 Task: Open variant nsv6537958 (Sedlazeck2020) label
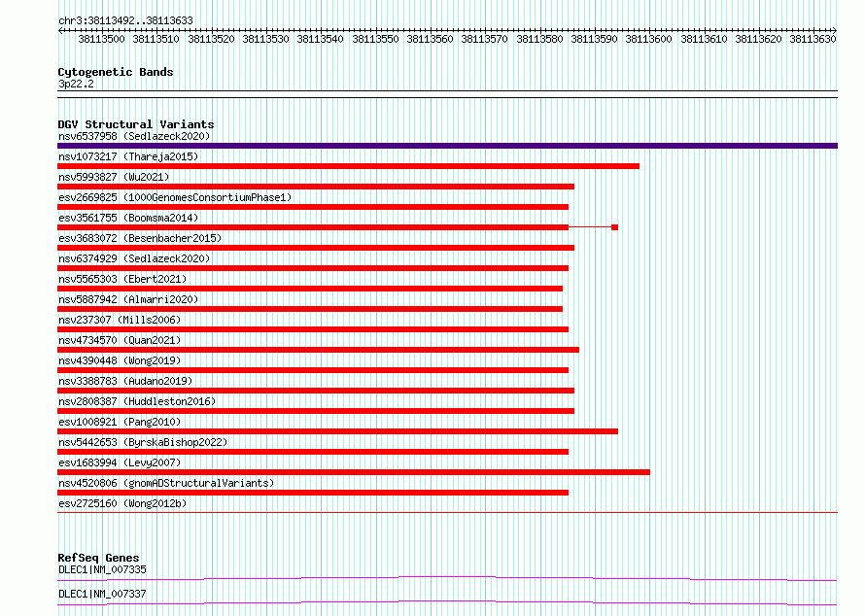[x=134, y=136]
